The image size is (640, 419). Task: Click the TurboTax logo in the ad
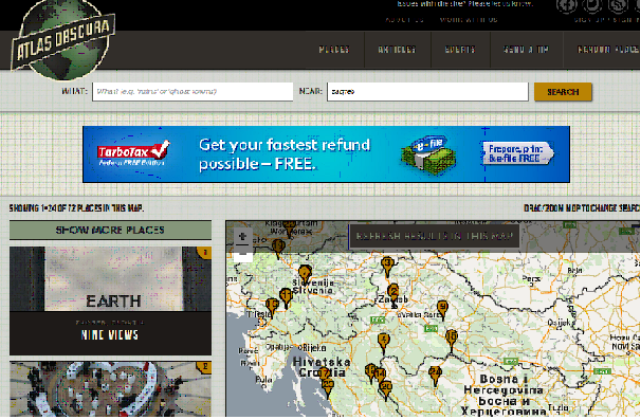[x=133, y=153]
